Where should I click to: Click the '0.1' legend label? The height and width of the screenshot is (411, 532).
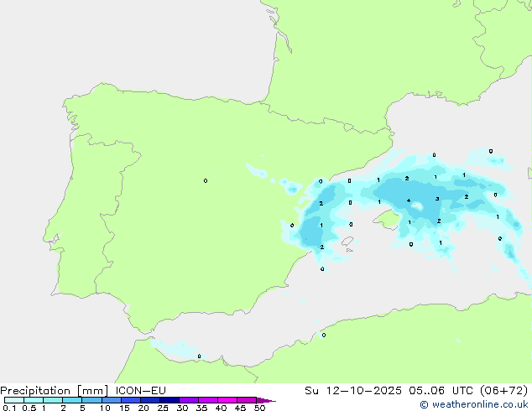point(9,408)
